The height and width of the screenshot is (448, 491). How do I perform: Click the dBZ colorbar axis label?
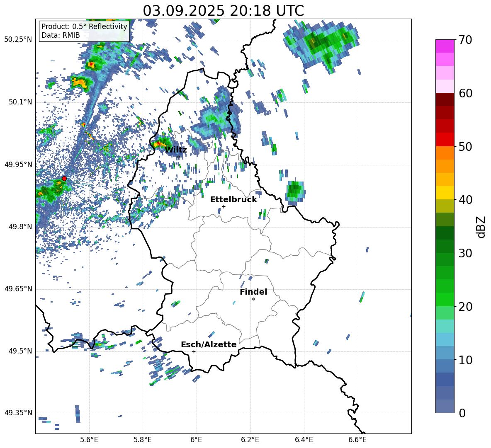pyautogui.click(x=481, y=227)
